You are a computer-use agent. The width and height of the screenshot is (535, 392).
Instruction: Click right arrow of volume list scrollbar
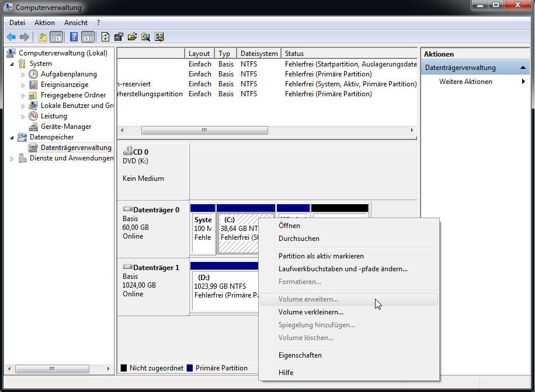click(x=412, y=130)
